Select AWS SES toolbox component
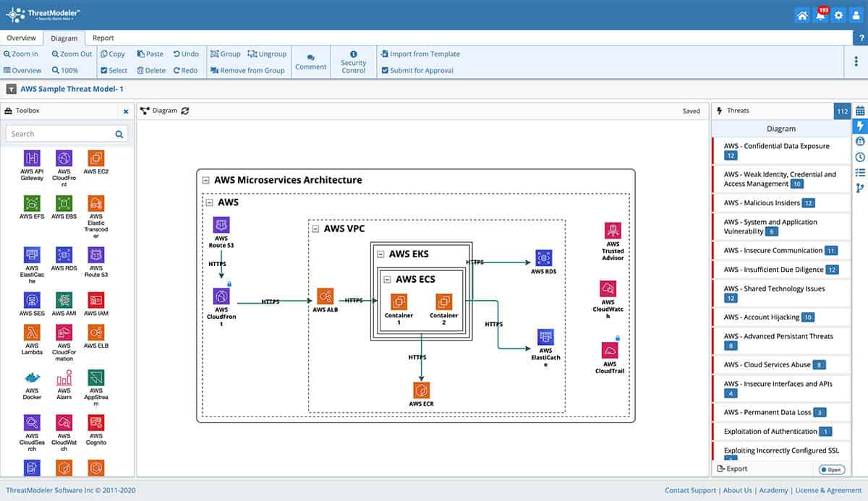The width and height of the screenshot is (868, 501). pos(32,300)
